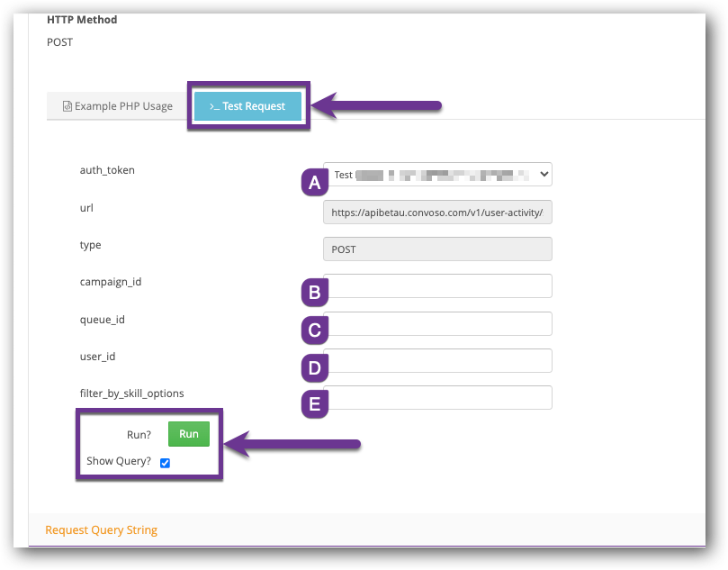Click the user_id label
Image resolution: width=728 pixels, height=570 pixels.
click(x=97, y=357)
